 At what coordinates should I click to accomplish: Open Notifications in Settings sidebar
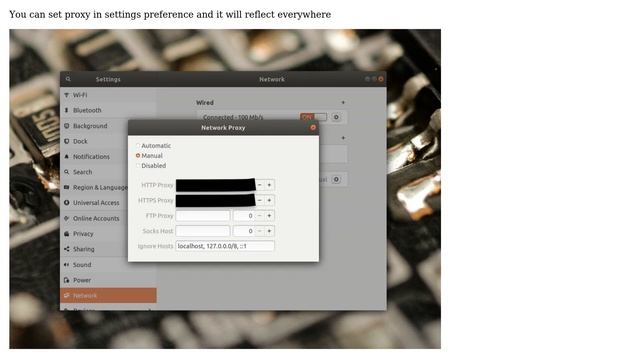point(94,157)
